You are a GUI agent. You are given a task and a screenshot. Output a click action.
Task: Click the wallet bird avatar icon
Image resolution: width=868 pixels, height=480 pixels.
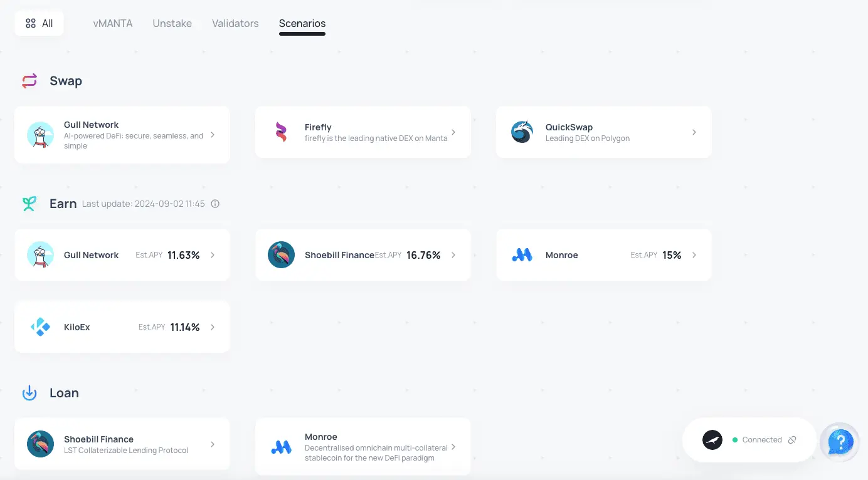(712, 440)
